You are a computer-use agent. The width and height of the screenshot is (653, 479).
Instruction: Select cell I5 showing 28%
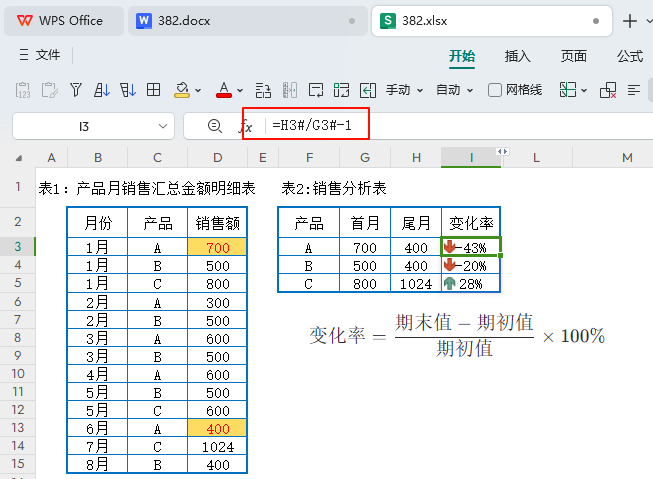[471, 283]
